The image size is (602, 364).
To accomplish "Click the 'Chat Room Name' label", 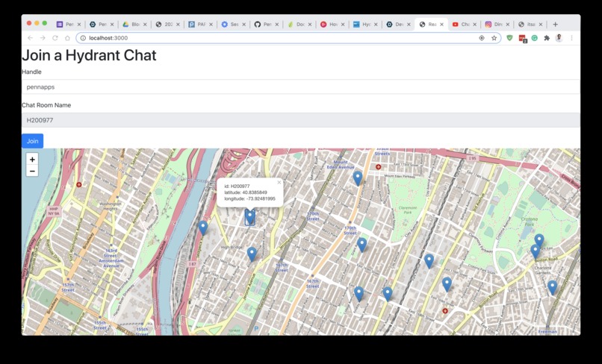I will (46, 105).
